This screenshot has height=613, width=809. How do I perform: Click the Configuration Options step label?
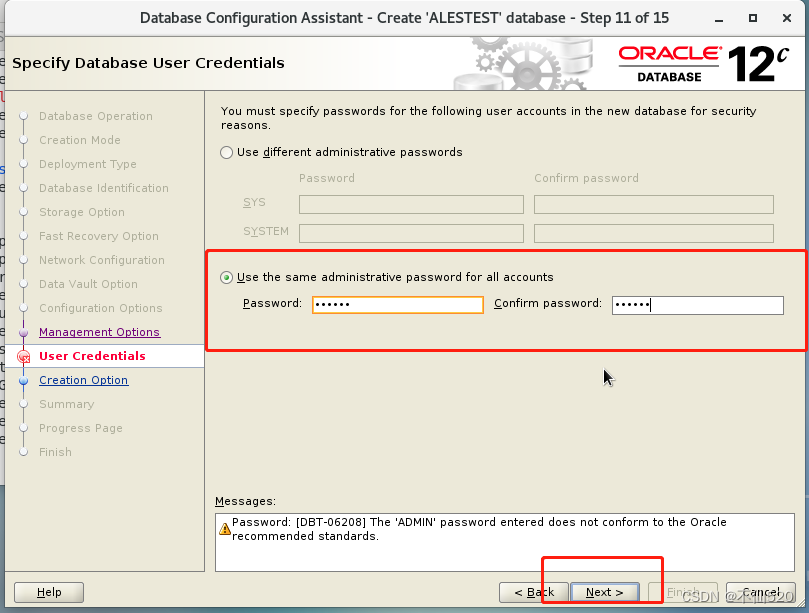tap(101, 308)
